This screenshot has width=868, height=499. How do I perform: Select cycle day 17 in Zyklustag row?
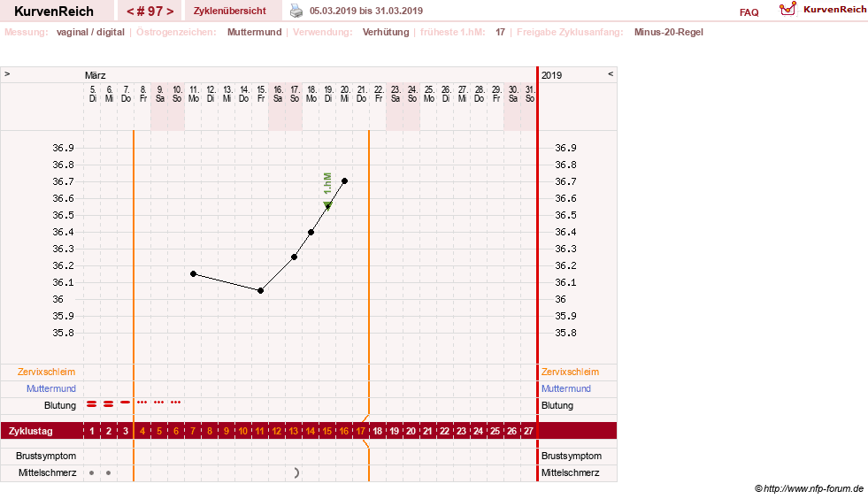pos(361,431)
